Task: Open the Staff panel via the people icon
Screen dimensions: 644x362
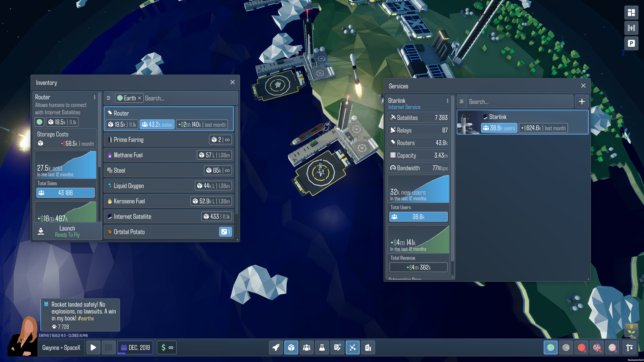Action: click(306, 348)
